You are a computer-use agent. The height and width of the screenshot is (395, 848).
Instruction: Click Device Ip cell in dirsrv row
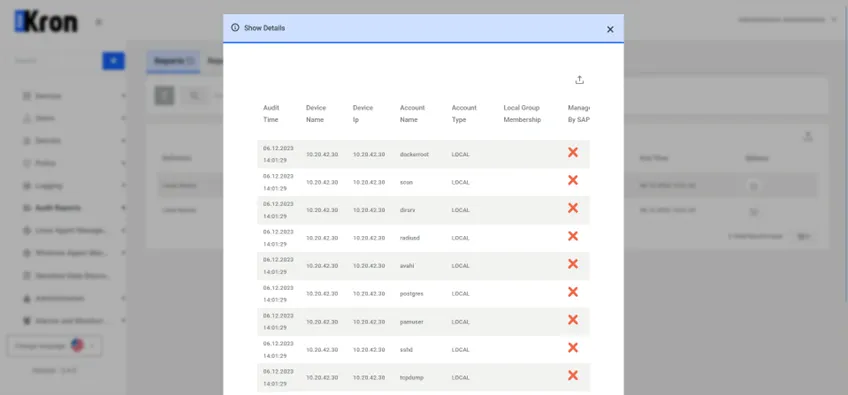[369, 210]
